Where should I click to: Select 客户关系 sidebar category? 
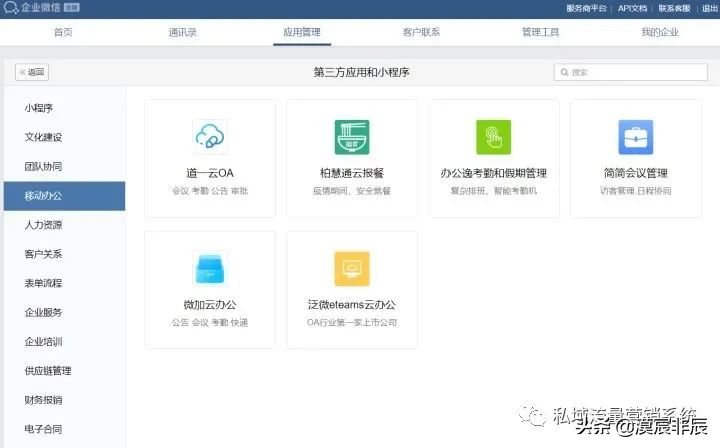point(43,254)
